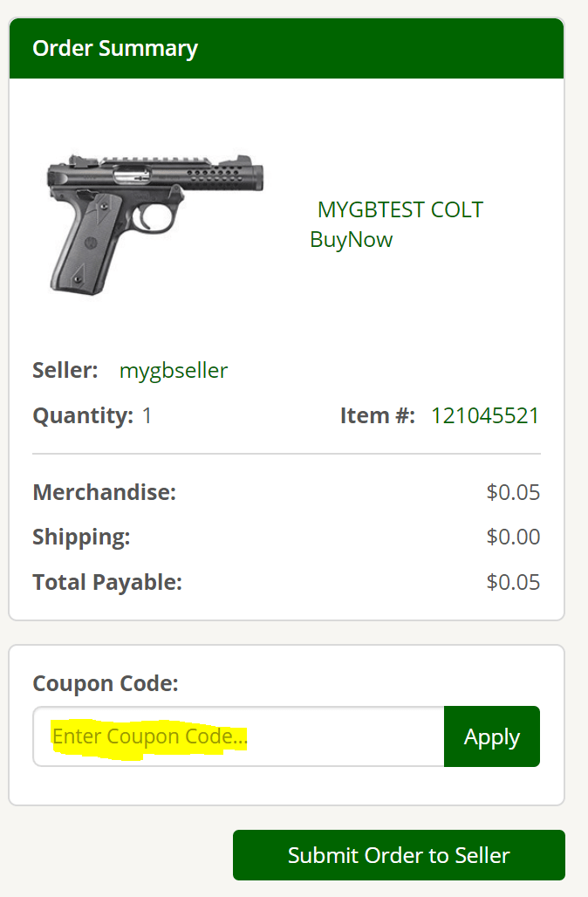Click item number 121045521
This screenshot has width=588, height=897.
(x=485, y=415)
